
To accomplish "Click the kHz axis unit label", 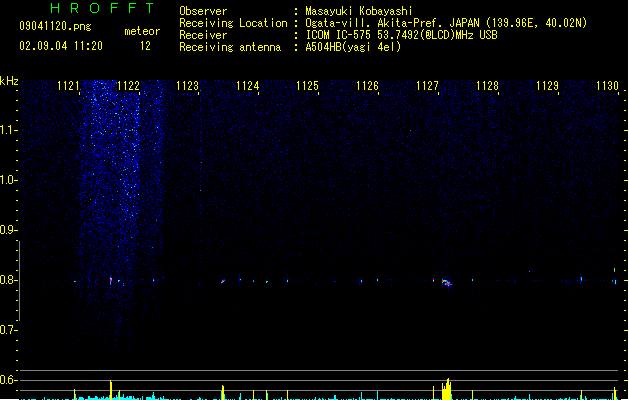I will click(x=9, y=81).
